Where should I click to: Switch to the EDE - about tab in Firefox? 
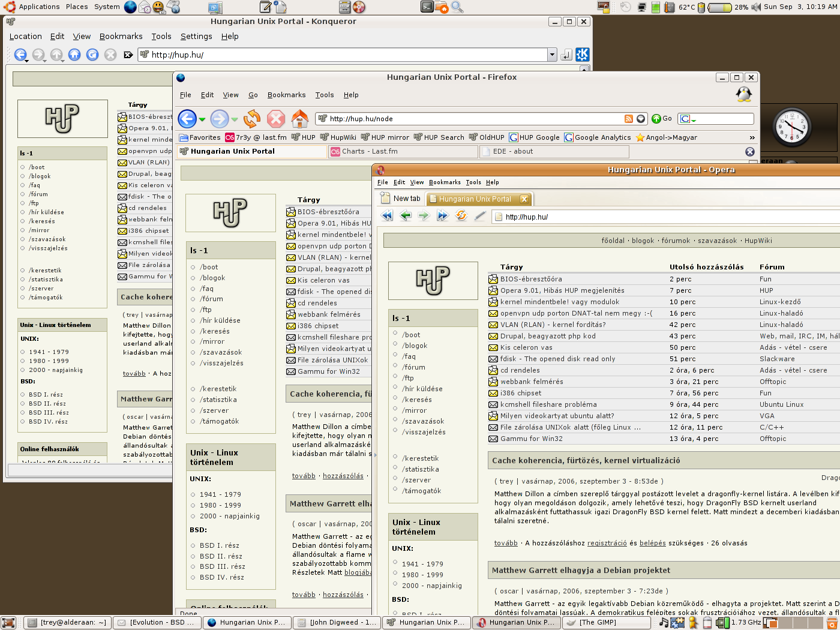554,152
